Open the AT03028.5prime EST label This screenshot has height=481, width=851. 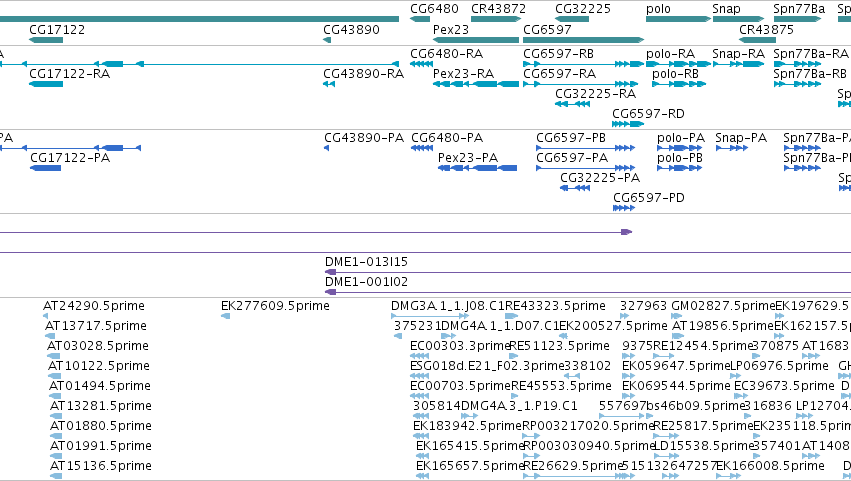[x=98, y=346]
